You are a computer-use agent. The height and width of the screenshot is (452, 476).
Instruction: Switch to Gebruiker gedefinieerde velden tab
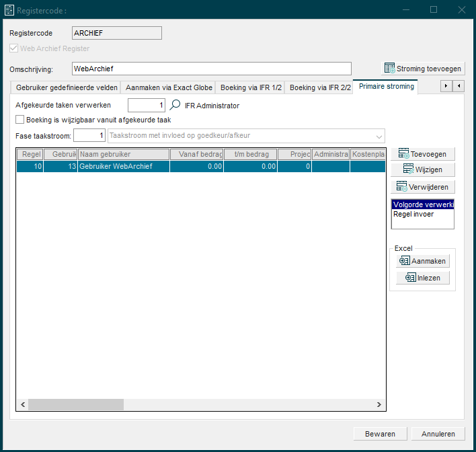pyautogui.click(x=67, y=87)
